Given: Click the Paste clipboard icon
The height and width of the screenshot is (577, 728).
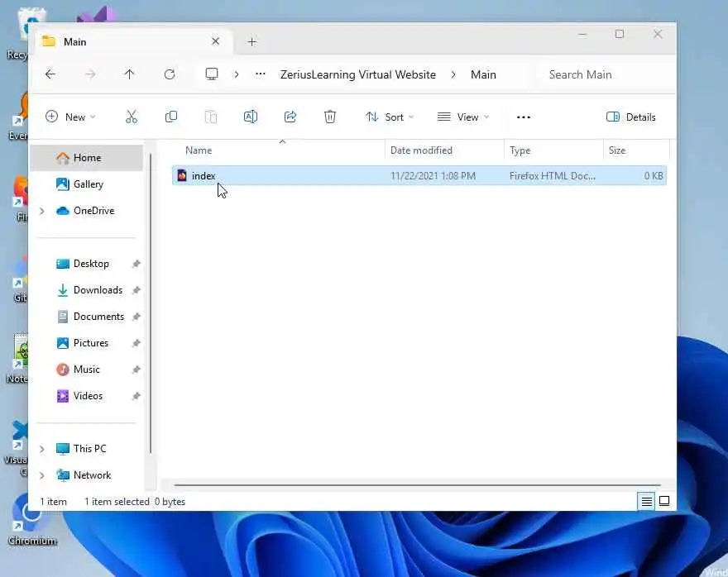Looking at the screenshot, I should [211, 117].
